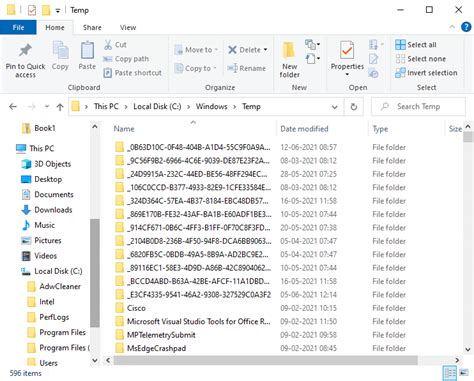Select Local Disk (C:) in navigation pane
This screenshot has height=381, width=474.
coord(52,271)
